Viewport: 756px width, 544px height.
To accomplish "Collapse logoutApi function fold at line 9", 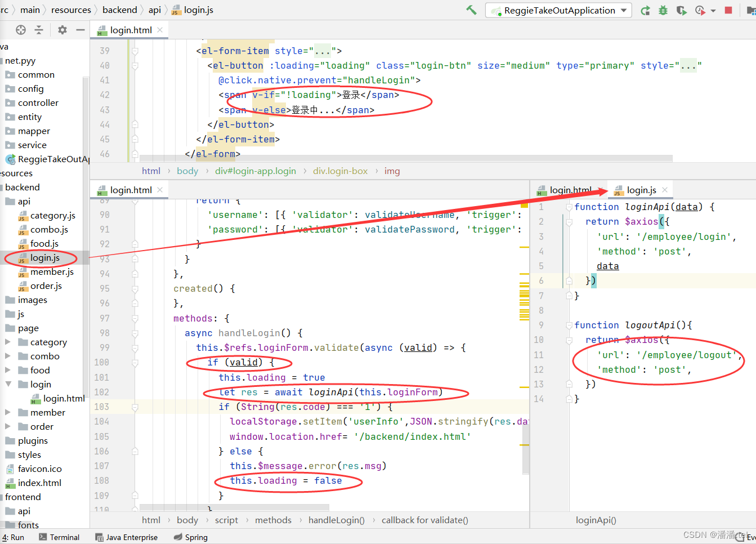I will 570,325.
